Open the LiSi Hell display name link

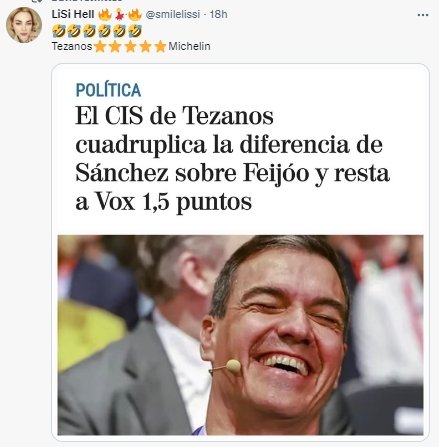(x=73, y=14)
